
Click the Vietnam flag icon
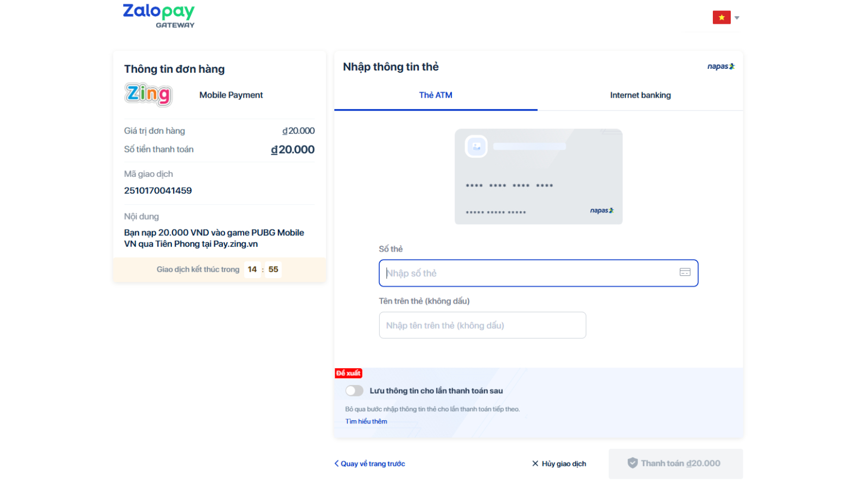point(721,18)
